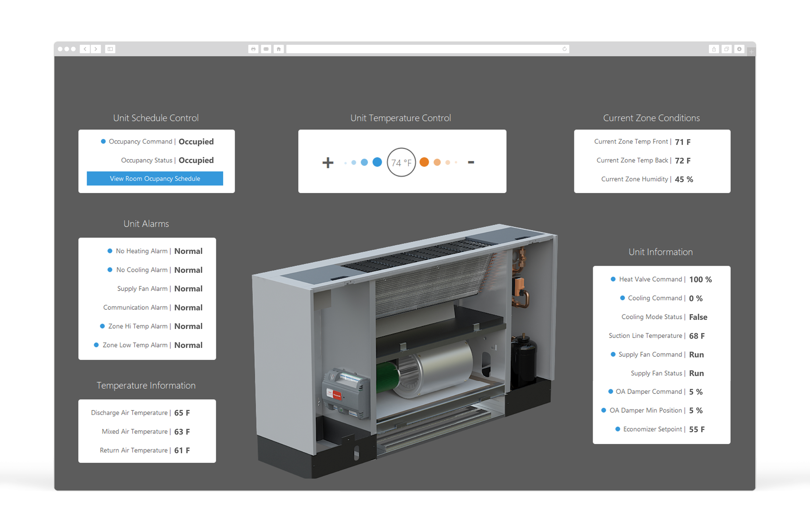Click the downloads icon in the toolbar
This screenshot has width=810, height=532.
click(739, 49)
